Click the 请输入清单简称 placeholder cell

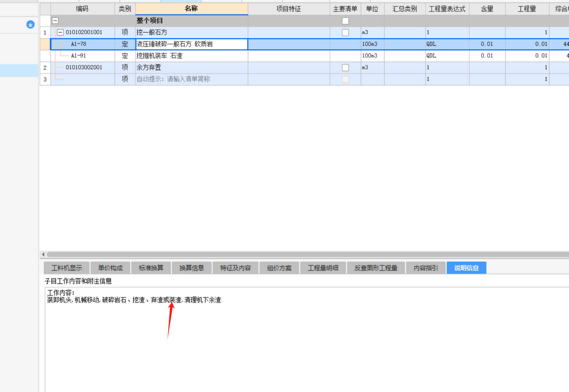tap(192, 79)
